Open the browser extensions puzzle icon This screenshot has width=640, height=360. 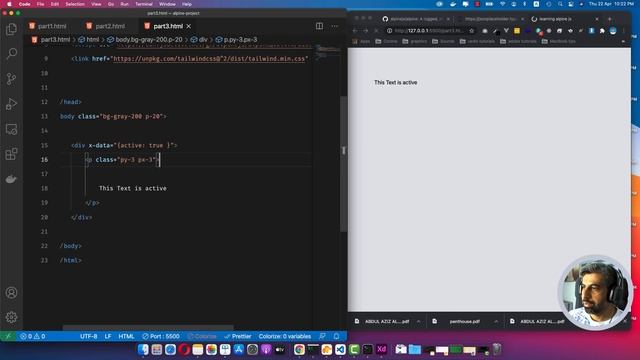pos(602,31)
